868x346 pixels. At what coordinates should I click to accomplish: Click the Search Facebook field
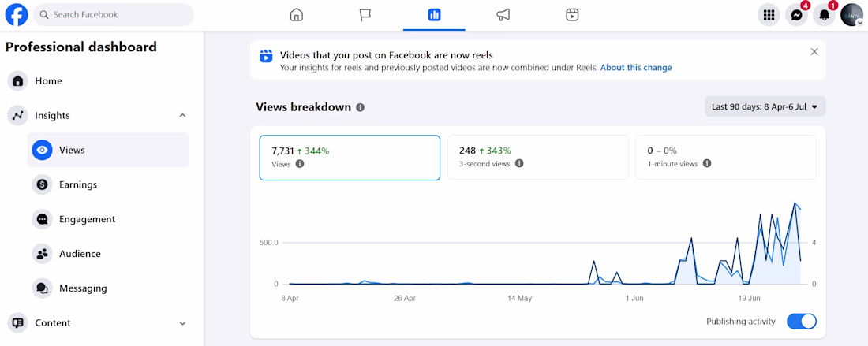coord(114,15)
